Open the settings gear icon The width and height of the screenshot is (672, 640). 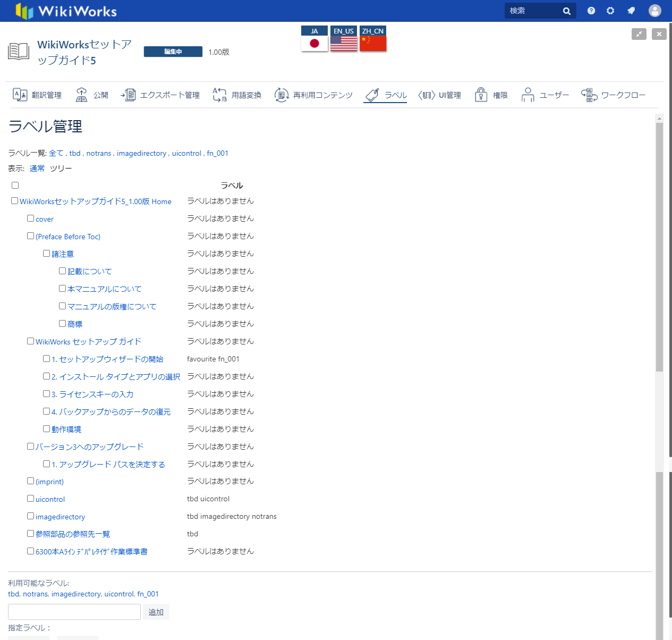pyautogui.click(x=610, y=11)
